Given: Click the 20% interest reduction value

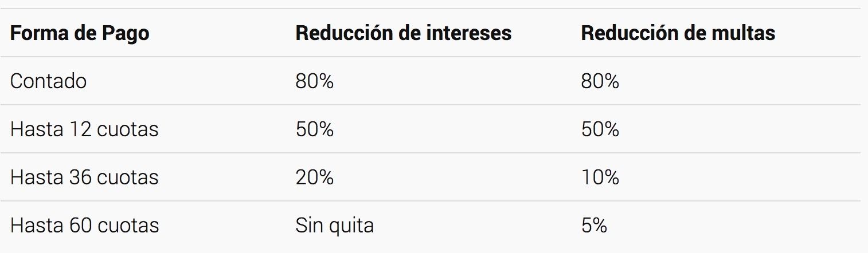Looking at the screenshot, I should [314, 177].
